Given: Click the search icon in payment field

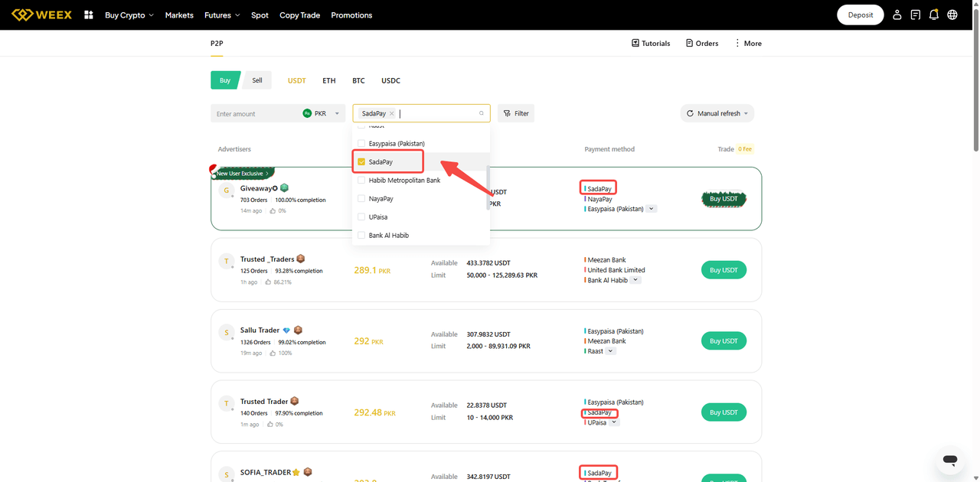Looking at the screenshot, I should point(482,113).
